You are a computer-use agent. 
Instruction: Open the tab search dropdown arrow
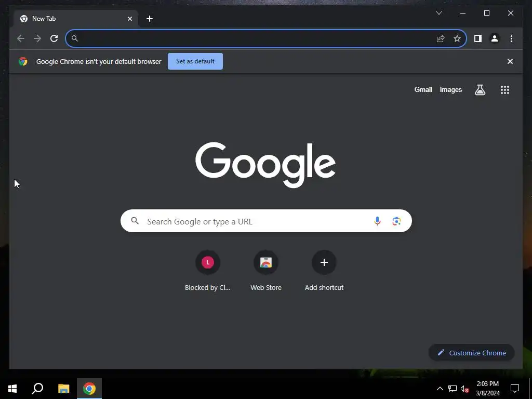pyautogui.click(x=439, y=13)
